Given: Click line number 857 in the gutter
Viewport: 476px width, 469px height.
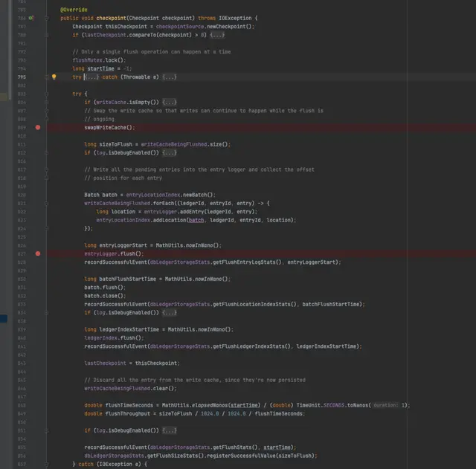Looking at the screenshot, I should pos(22,464).
